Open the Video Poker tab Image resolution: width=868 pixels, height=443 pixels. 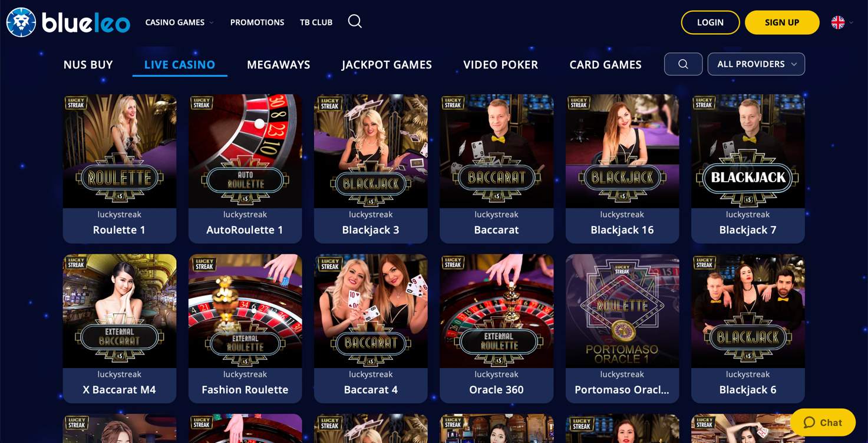click(500, 64)
